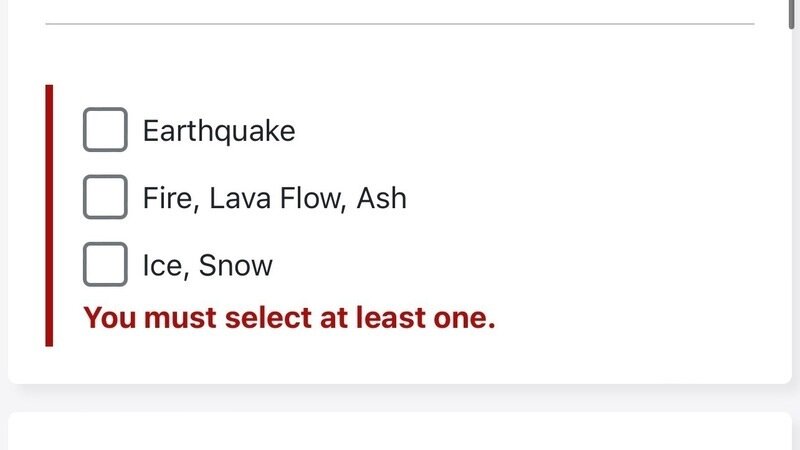
Task: Click the word "Ash" in the label
Action: coord(382,198)
